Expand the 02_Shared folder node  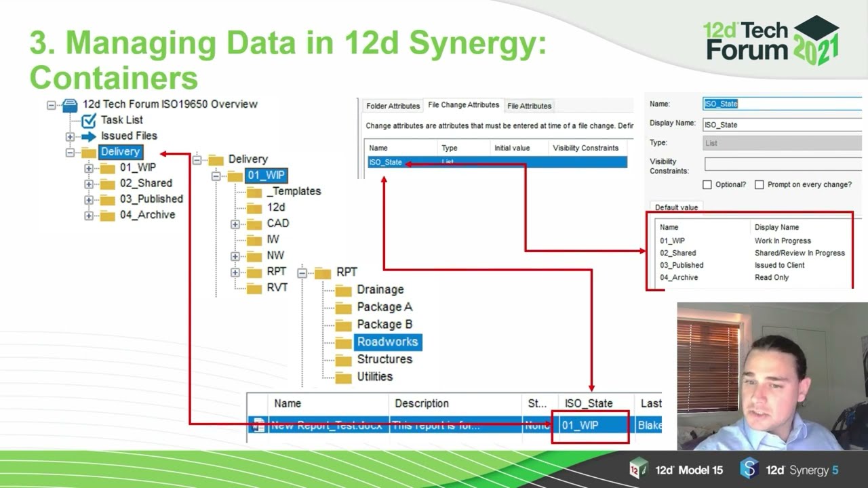point(89,184)
